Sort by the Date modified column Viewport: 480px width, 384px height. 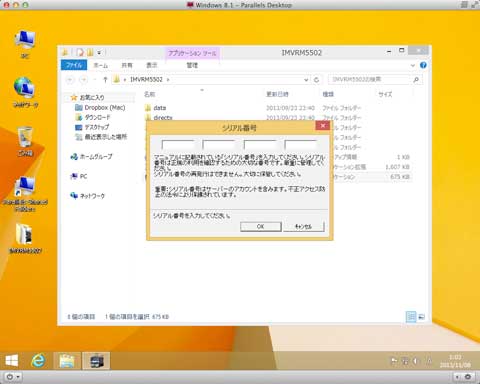tap(277, 94)
